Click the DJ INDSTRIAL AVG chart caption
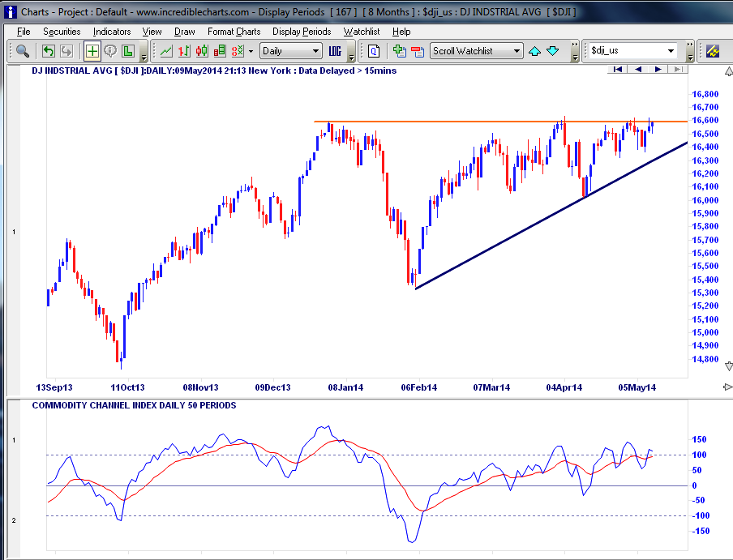733x560 pixels. click(x=214, y=71)
